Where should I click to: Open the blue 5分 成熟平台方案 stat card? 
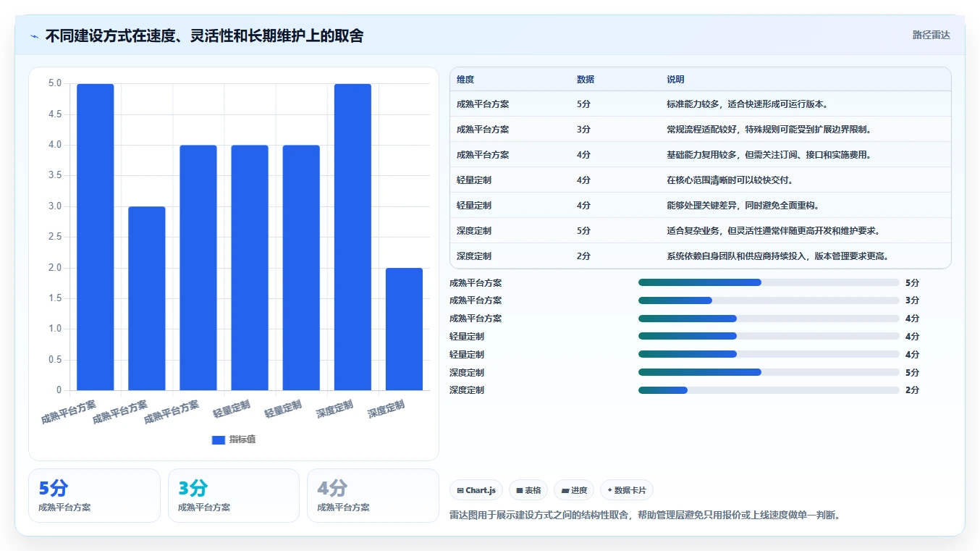tap(94, 495)
